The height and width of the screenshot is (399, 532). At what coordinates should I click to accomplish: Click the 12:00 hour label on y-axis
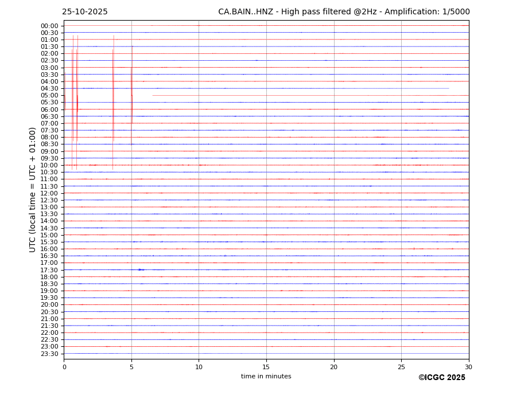click(x=49, y=193)
